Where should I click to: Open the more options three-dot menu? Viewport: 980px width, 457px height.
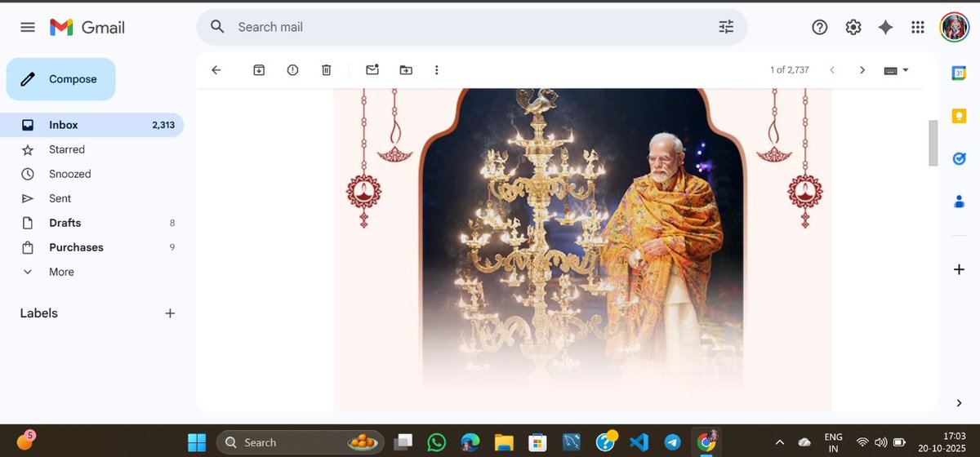click(437, 70)
